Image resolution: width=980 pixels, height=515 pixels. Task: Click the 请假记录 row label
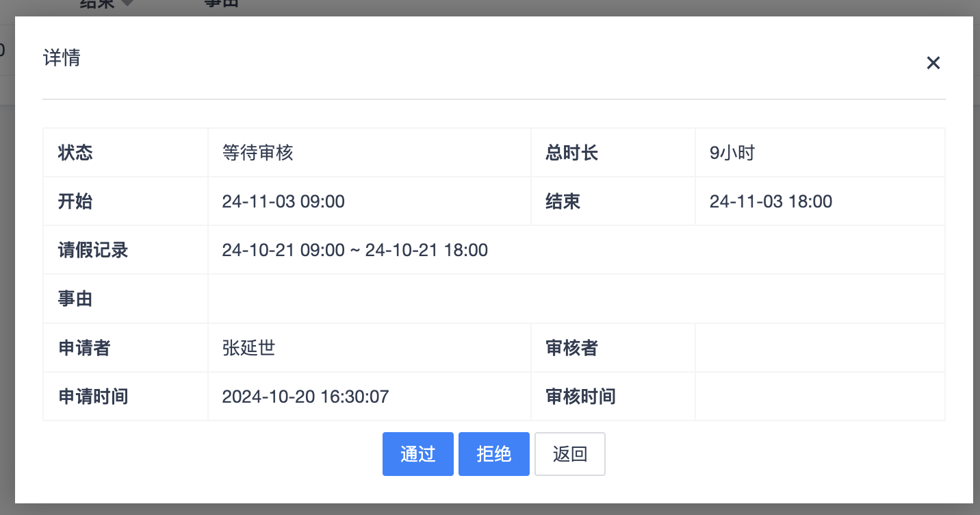point(93,250)
